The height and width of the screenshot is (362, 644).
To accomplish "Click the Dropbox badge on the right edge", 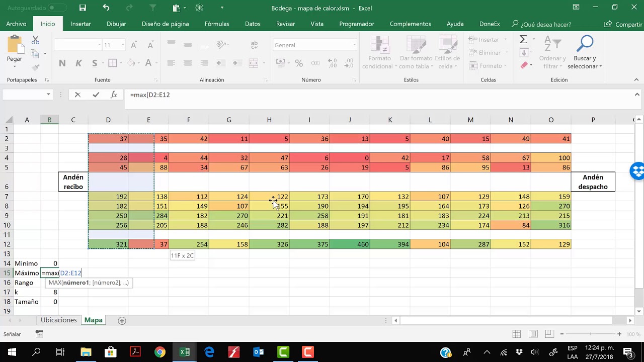I will [x=637, y=171].
